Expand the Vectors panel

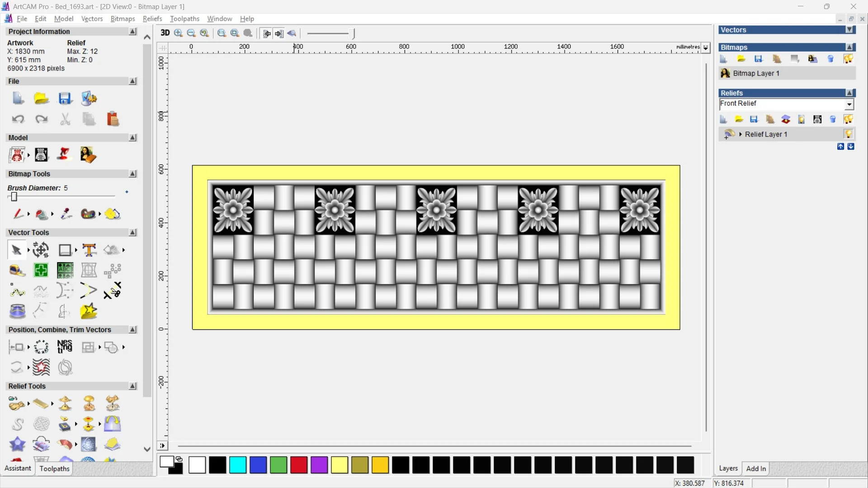click(x=850, y=30)
